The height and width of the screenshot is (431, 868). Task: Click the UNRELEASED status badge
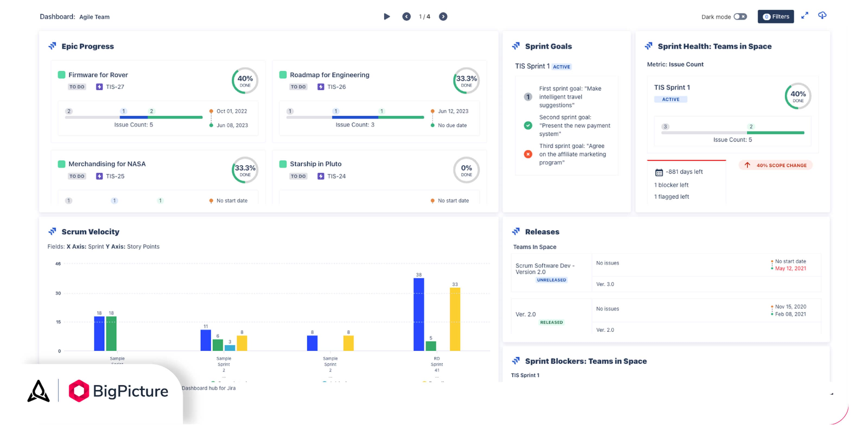pyautogui.click(x=552, y=280)
